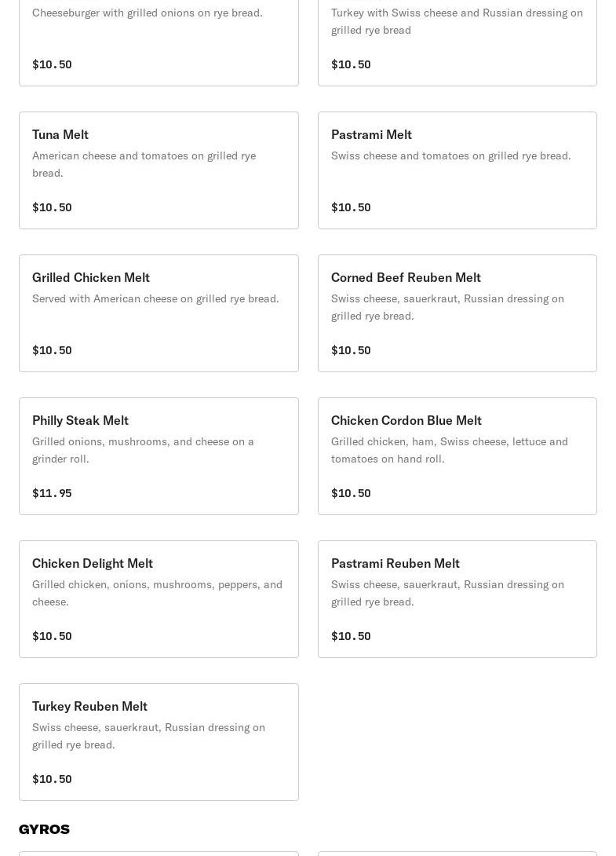Open the Pastrami Reuben Melt card
The height and width of the screenshot is (856, 616).
[x=457, y=599]
